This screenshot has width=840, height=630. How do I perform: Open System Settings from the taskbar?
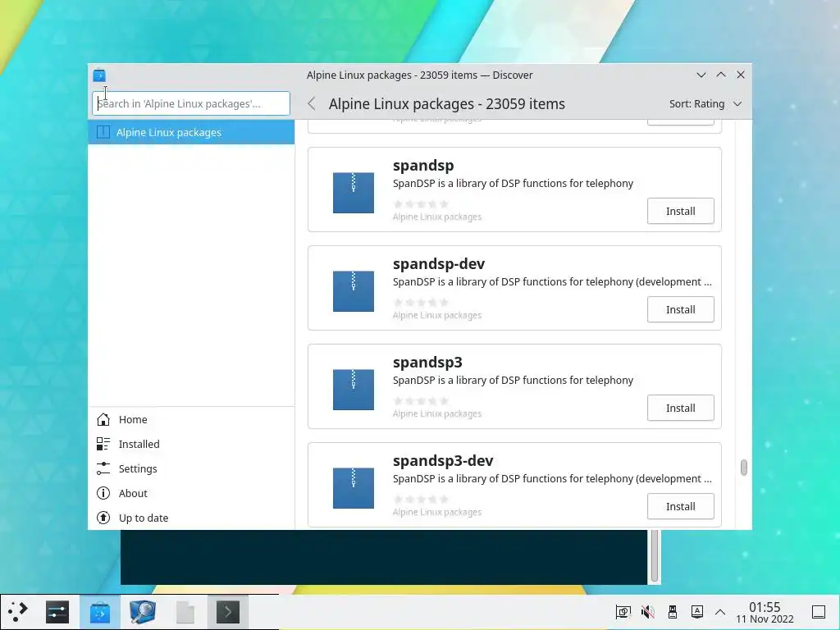pyautogui.click(x=57, y=612)
